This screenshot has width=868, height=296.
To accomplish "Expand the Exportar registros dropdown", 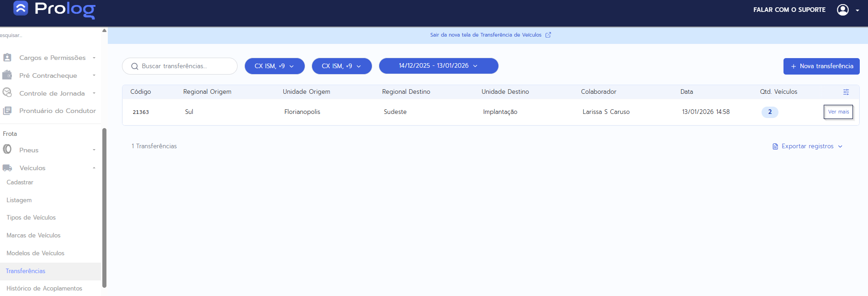I will click(x=807, y=146).
